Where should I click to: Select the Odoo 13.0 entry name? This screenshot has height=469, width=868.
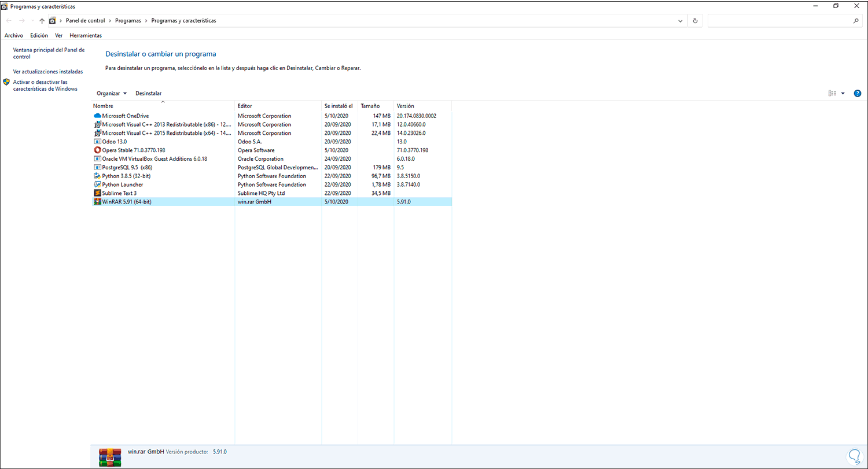pyautogui.click(x=115, y=142)
